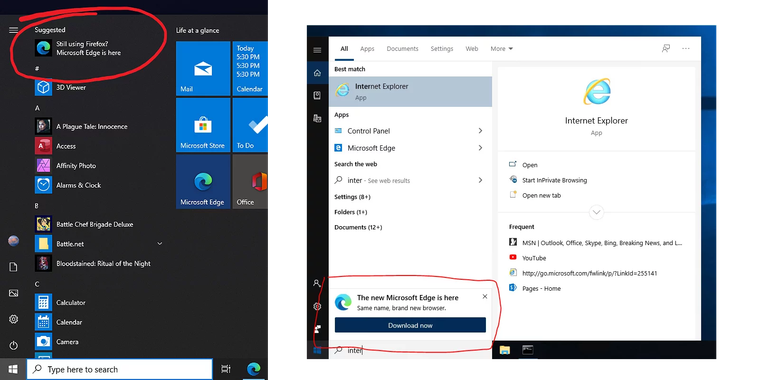Open Affinity Photo app
This screenshot has height=380, width=760.
[66, 166]
